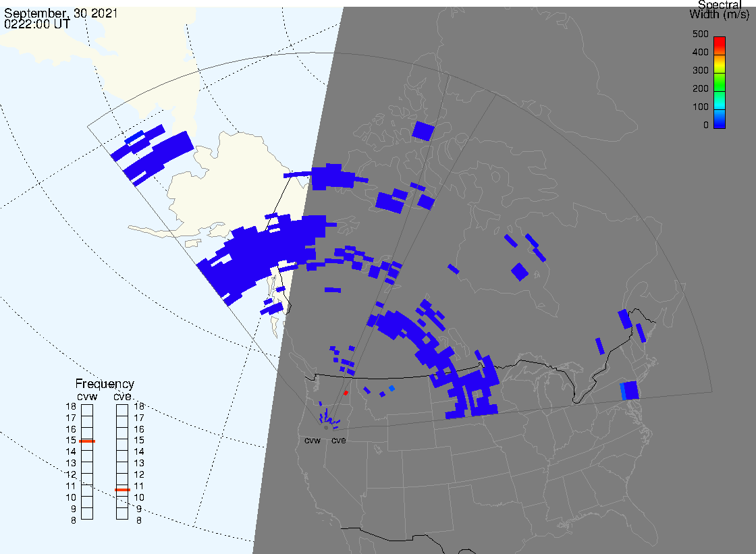
Task: Click the red high spectral width cell
Action: tap(346, 392)
